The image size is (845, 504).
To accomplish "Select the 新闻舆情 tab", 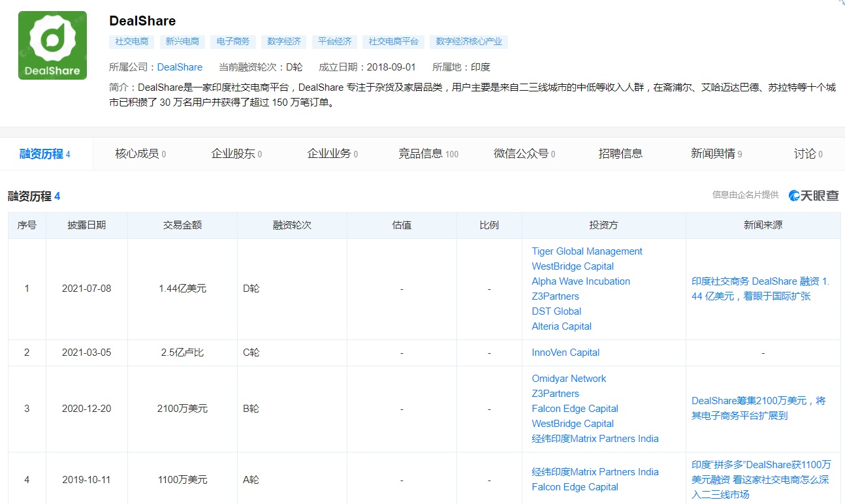I will 716,154.
